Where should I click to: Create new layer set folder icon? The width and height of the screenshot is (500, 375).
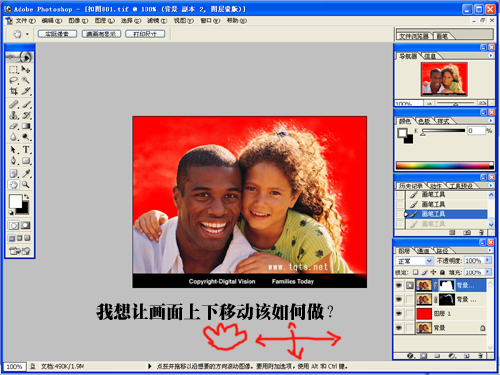pos(437,356)
